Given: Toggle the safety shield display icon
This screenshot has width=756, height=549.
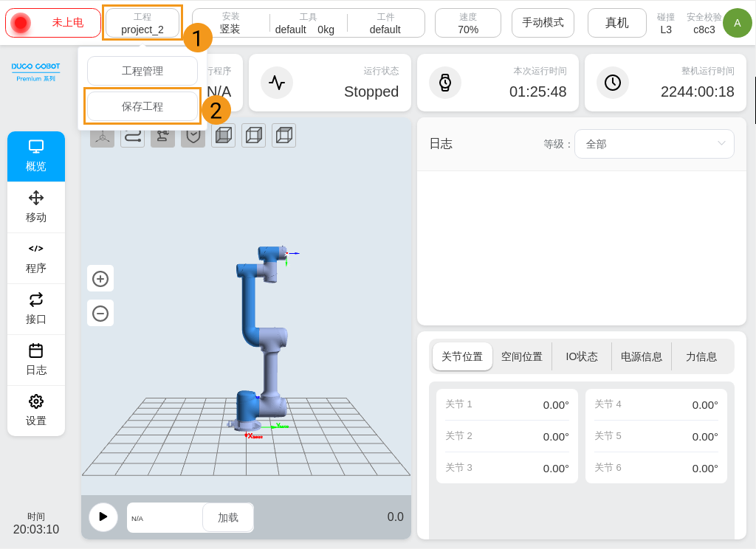Looking at the screenshot, I should pos(193,136).
